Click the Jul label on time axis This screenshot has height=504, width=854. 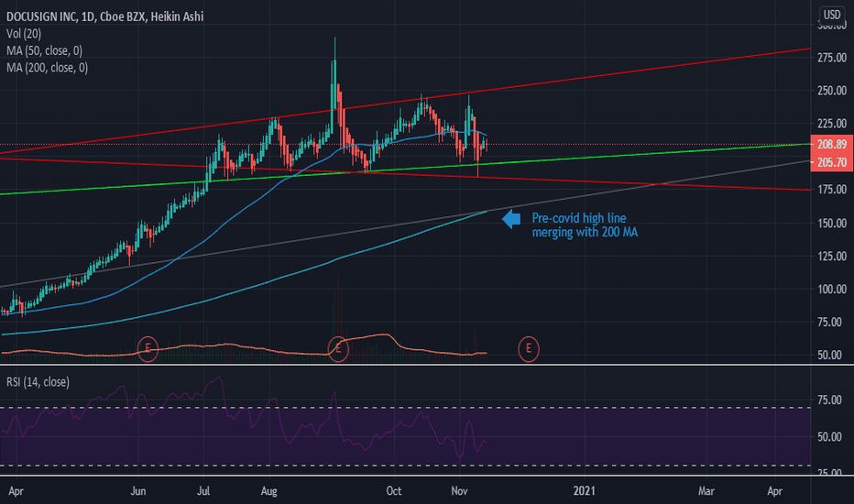[203, 491]
